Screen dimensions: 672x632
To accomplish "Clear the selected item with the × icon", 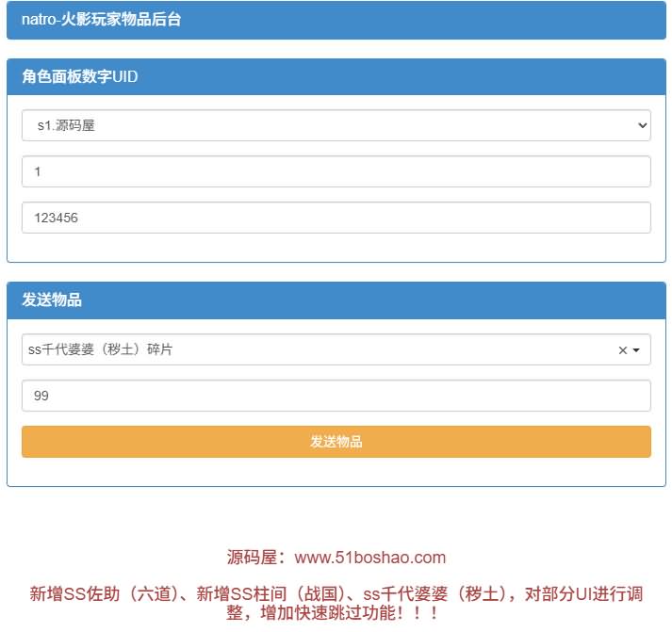I will click(622, 350).
